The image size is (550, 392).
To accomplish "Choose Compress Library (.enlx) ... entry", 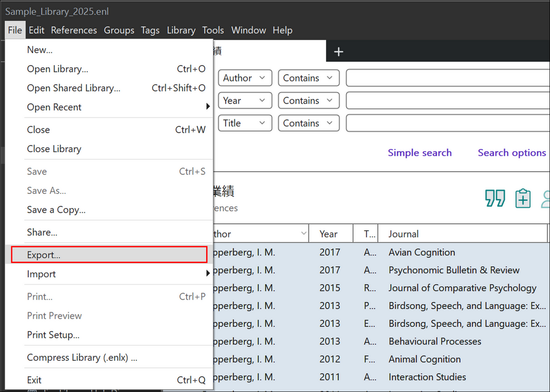I will tap(110, 357).
